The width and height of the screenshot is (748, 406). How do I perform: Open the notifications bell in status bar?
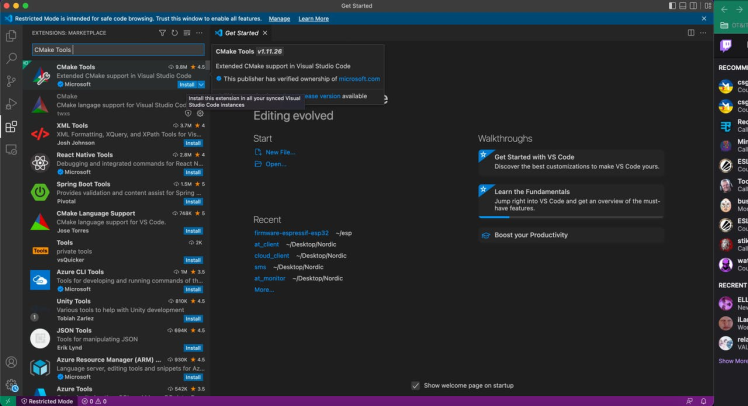(x=704, y=401)
